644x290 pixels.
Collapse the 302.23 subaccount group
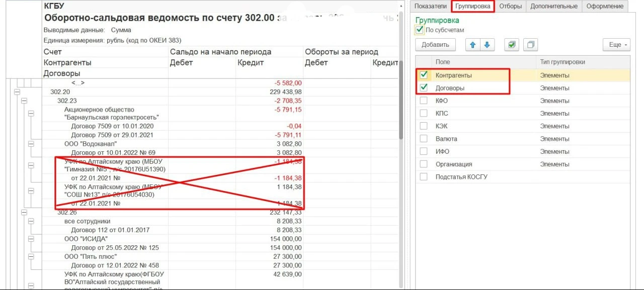pyautogui.click(x=24, y=101)
